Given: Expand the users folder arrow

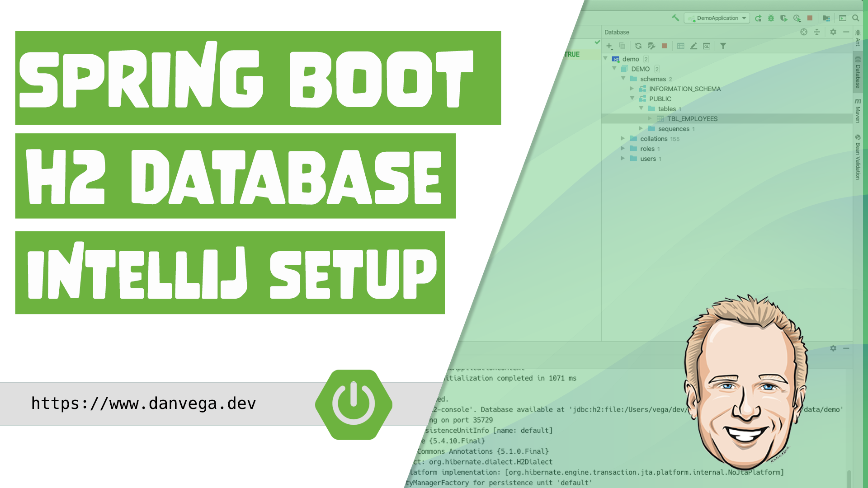Looking at the screenshot, I should tap(623, 159).
